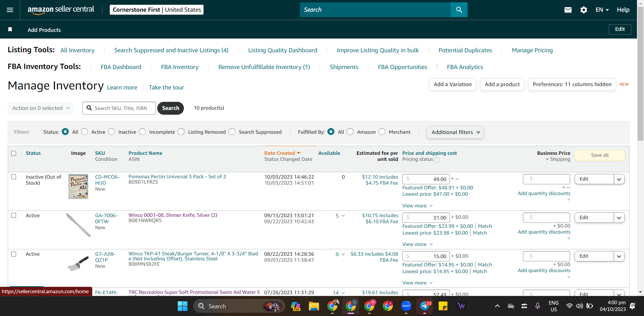Screen dimensions: 644x316
Task: Click the Date Created sort arrow
Action: point(299,153)
